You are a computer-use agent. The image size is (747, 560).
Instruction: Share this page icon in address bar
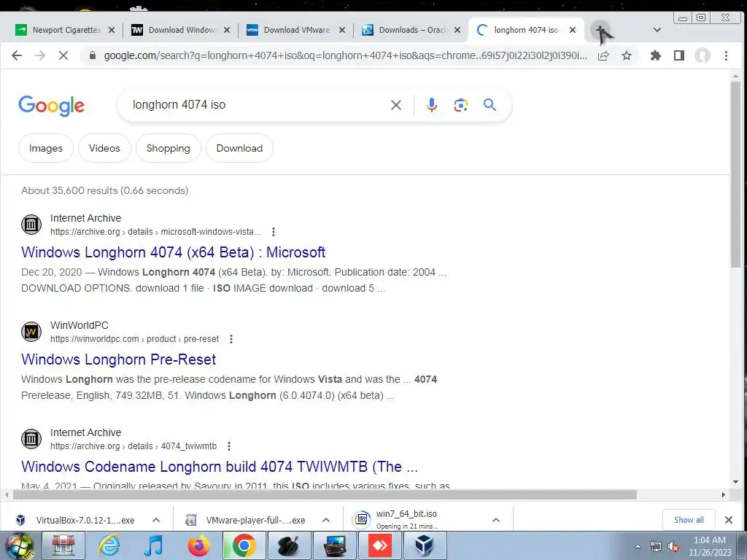603,55
